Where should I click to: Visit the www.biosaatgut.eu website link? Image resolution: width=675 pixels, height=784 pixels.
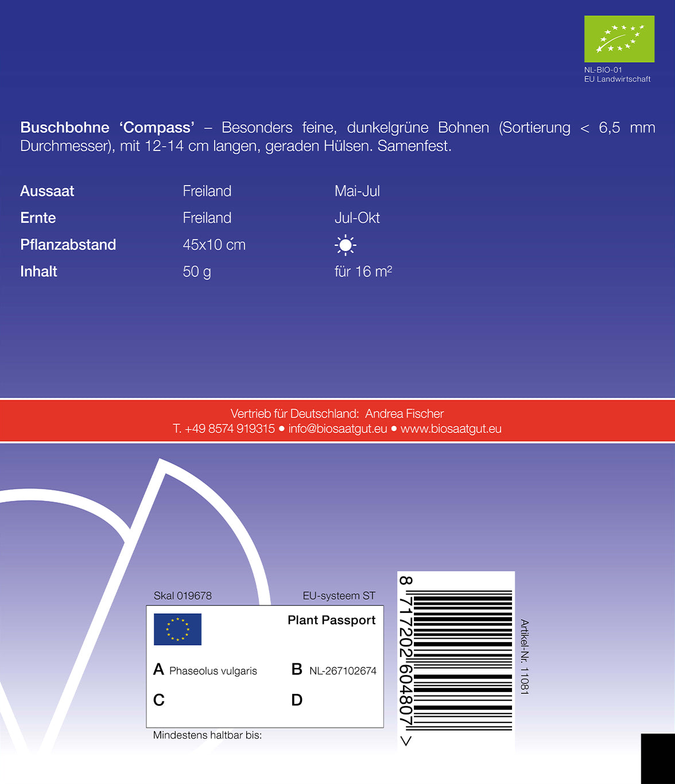click(451, 429)
